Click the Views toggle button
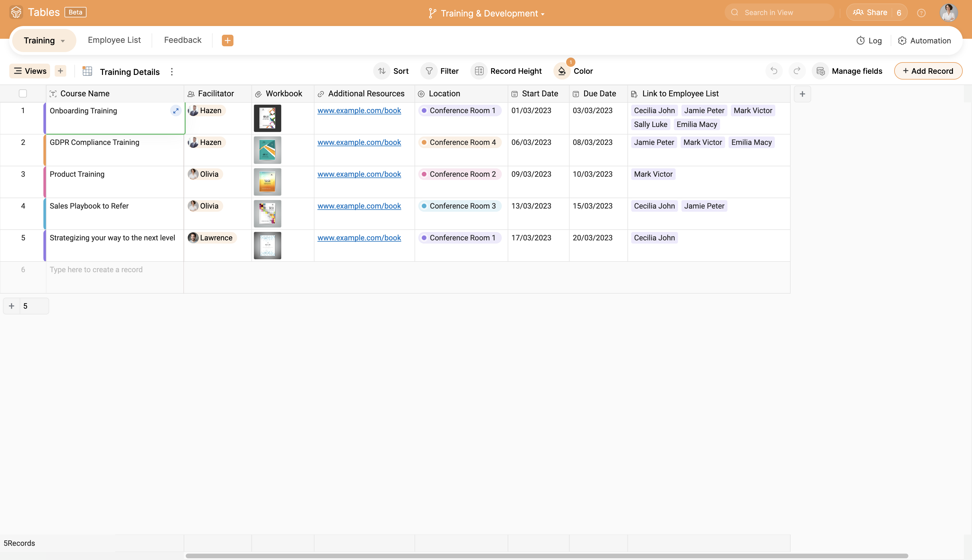 [x=30, y=71]
